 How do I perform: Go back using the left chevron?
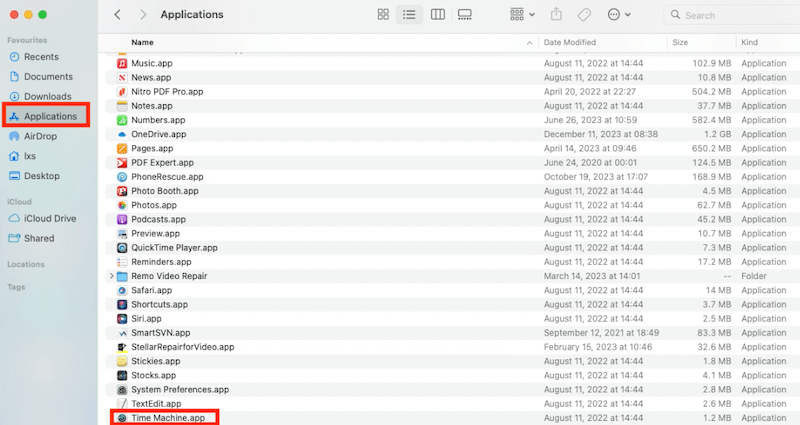coord(117,15)
